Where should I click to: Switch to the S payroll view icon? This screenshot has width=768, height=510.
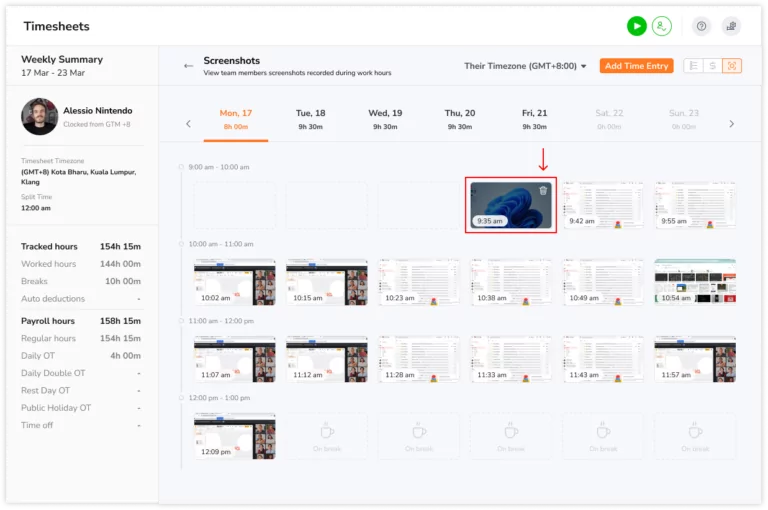[712, 66]
